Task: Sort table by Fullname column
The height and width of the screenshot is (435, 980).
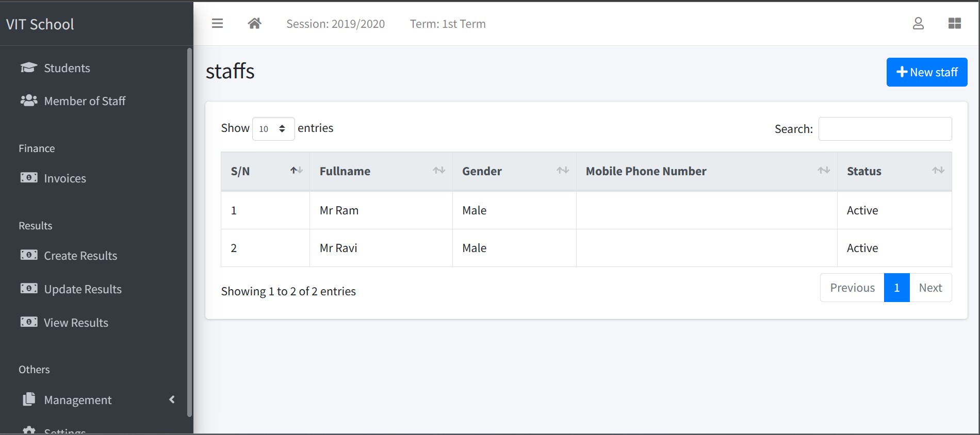Action: click(x=381, y=171)
